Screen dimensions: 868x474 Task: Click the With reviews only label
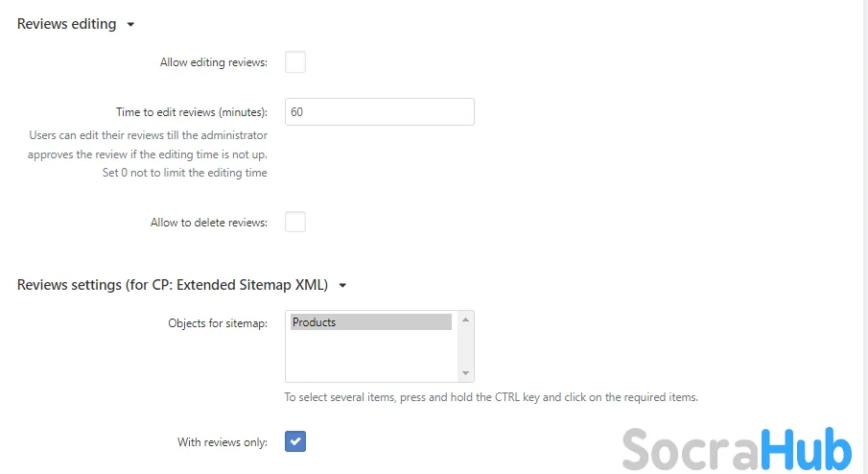pyautogui.click(x=222, y=442)
